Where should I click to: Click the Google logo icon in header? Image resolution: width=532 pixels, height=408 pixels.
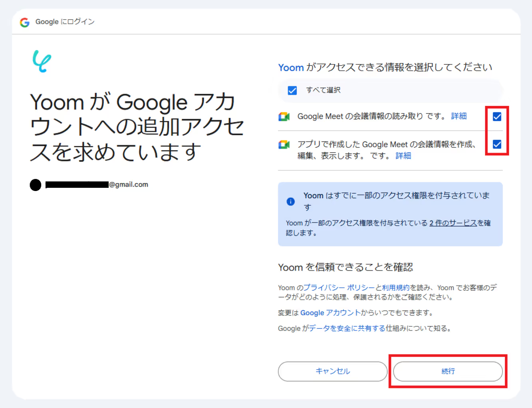25,22
